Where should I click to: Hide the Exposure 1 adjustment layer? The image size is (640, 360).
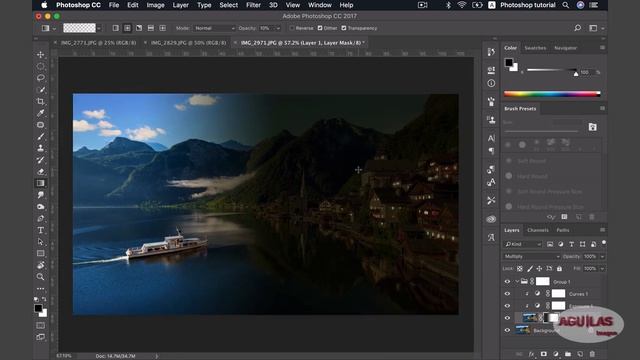(507, 306)
